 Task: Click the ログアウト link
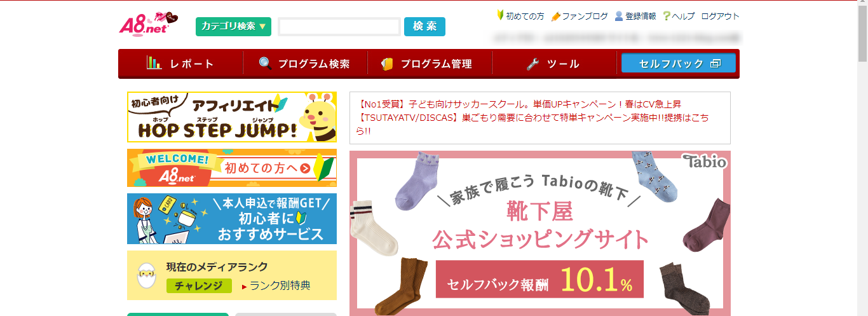pyautogui.click(x=721, y=16)
